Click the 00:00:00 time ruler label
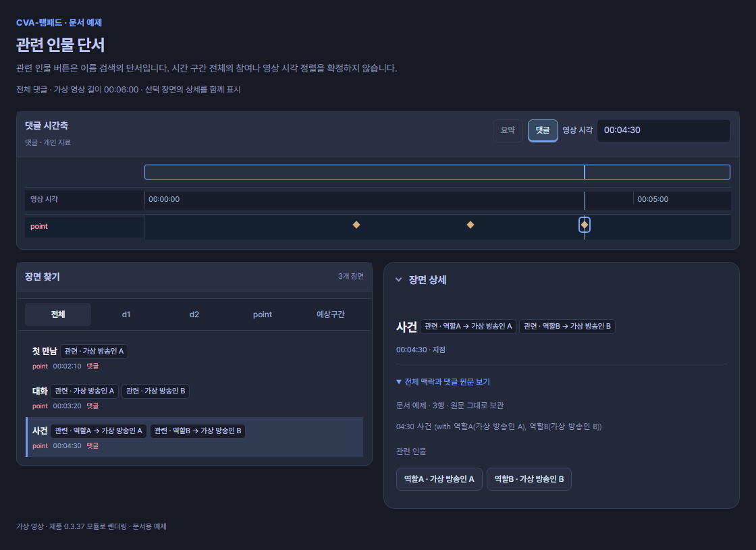This screenshot has width=756, height=550. (164, 199)
